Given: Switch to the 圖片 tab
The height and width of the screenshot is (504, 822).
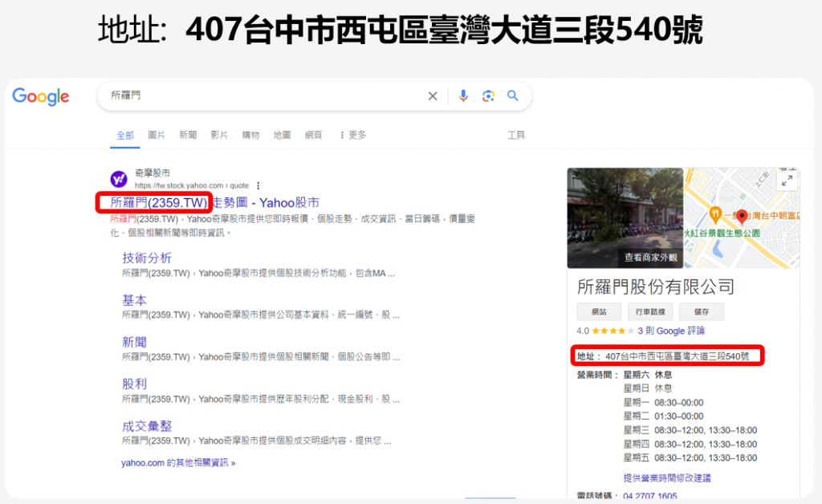Looking at the screenshot, I should click(x=157, y=135).
